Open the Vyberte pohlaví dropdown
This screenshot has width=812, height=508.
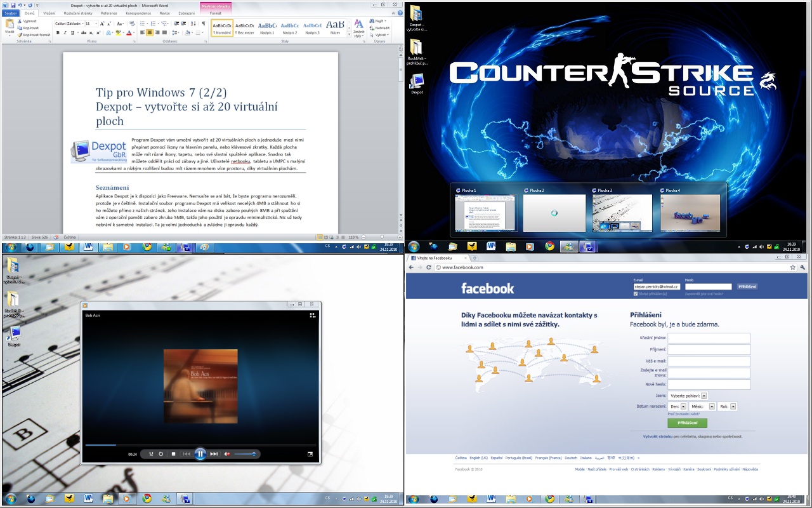[688, 396]
